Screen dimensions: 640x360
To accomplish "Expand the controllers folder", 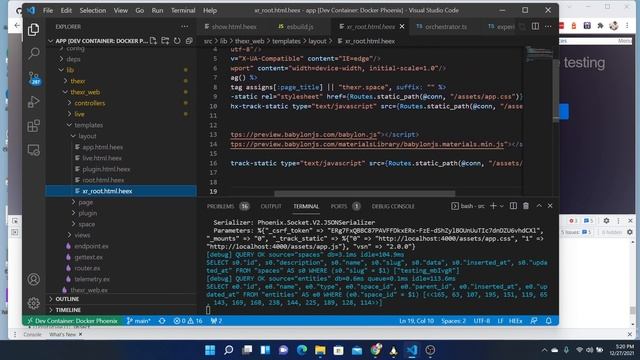I will (90, 103).
